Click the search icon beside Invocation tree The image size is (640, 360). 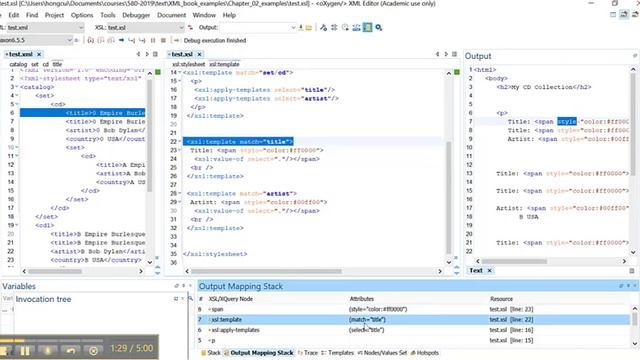click(x=190, y=299)
